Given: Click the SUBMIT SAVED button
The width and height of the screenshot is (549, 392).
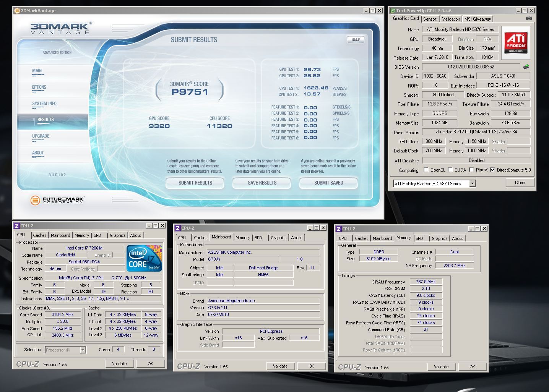Looking at the screenshot, I should [x=328, y=183].
